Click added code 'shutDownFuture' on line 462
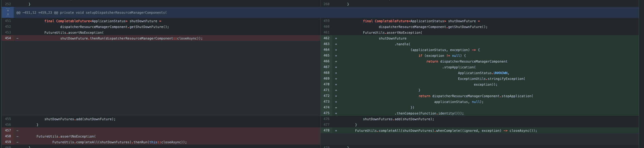Image resolution: width=644 pixels, height=148 pixels. 393,38
